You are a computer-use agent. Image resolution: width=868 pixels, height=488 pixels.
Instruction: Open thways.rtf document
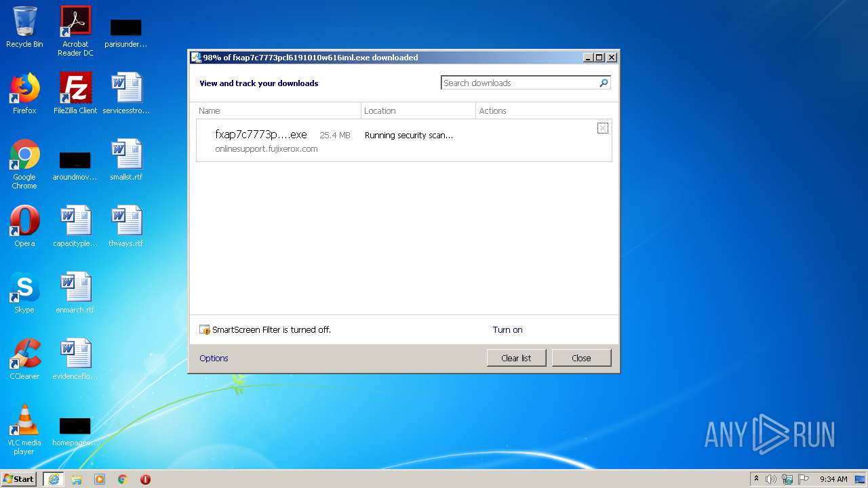click(126, 226)
